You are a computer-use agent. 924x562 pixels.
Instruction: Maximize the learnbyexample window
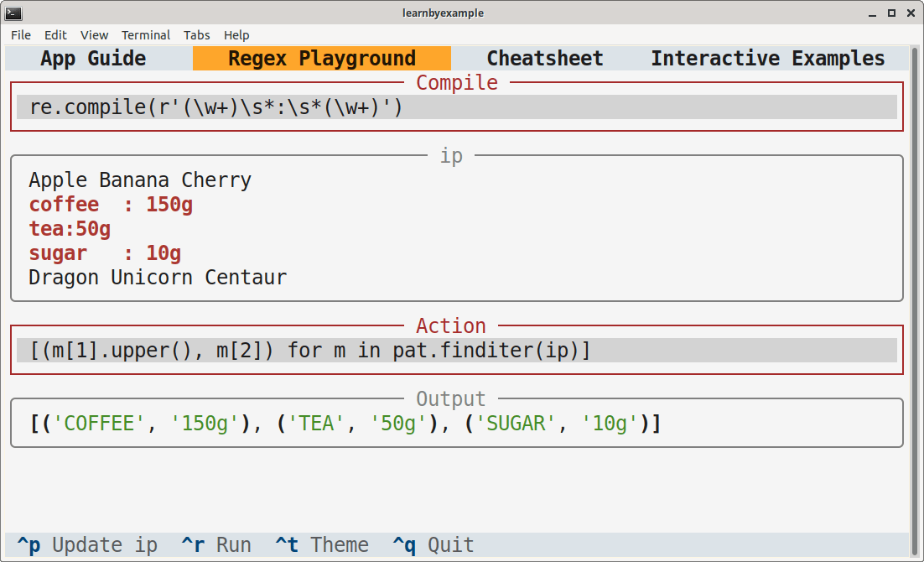(x=891, y=13)
